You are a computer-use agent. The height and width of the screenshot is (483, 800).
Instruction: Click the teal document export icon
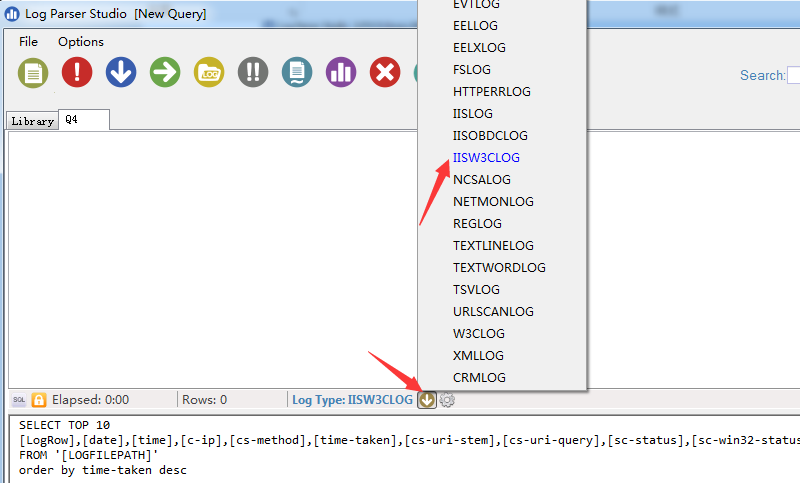click(x=297, y=72)
